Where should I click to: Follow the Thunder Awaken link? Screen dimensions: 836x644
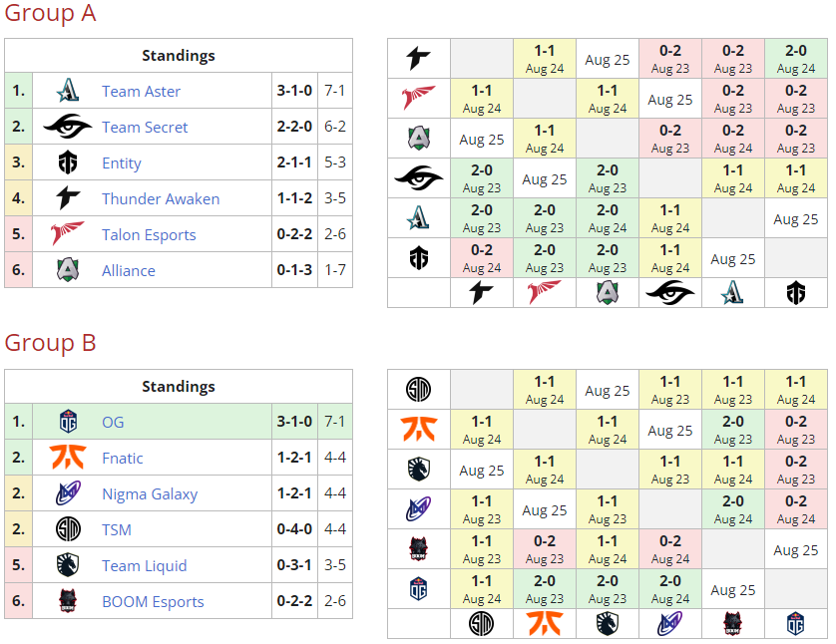point(161,198)
